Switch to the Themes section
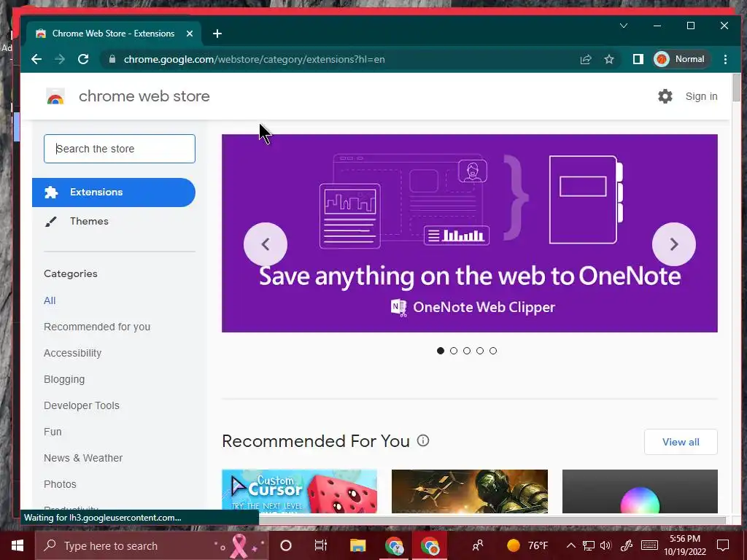747x560 pixels. click(x=89, y=221)
